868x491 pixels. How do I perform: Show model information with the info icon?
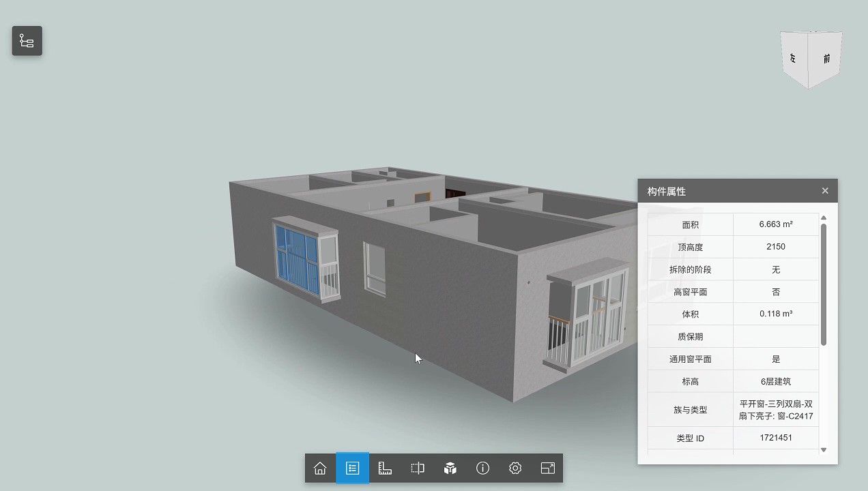[483, 468]
